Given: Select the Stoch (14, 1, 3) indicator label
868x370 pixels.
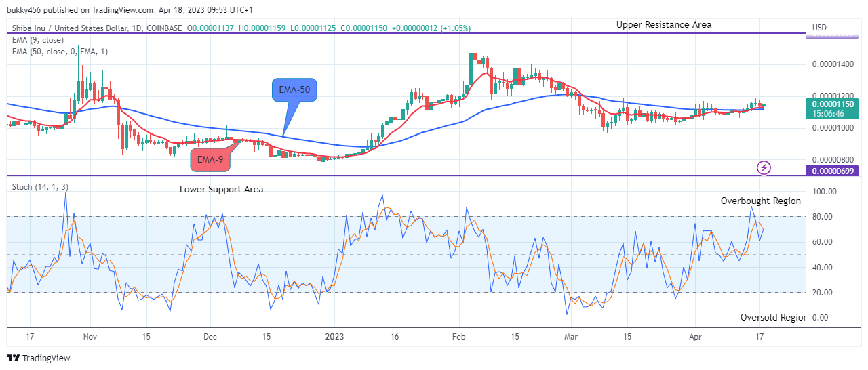Looking at the screenshot, I should [x=40, y=186].
